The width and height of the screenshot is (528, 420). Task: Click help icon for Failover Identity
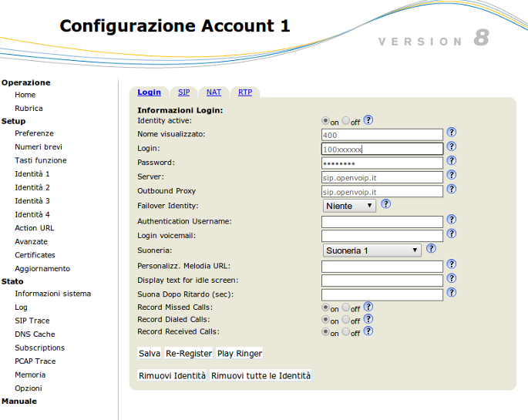[385, 203]
